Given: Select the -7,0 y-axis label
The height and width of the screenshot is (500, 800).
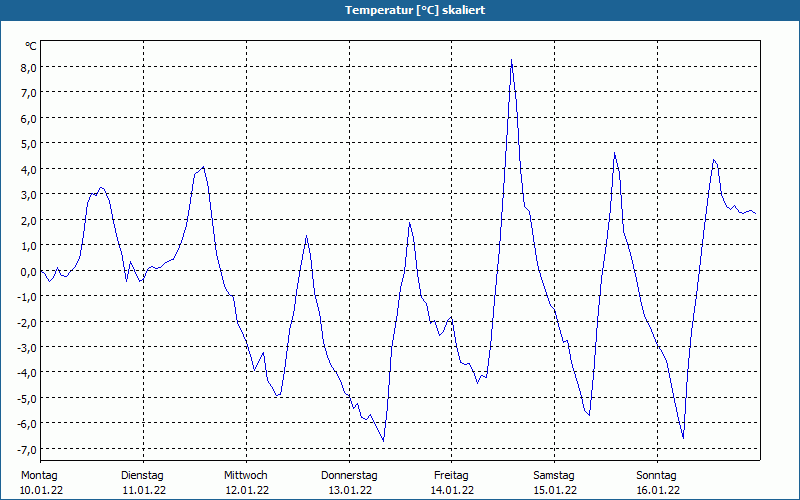Looking at the screenshot, I should (x=27, y=449).
